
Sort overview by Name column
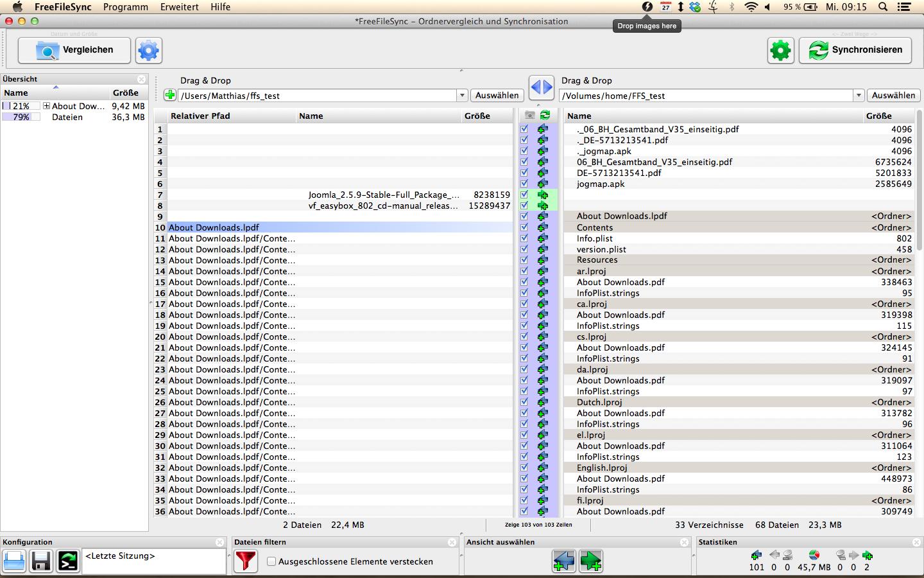coord(55,92)
